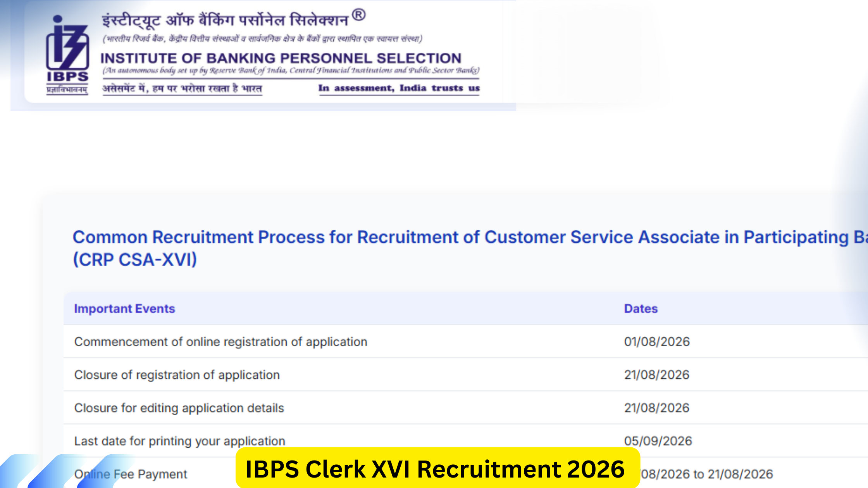868x488 pixels.
Task: Click the Hindi institute name heading
Action: 234,19
